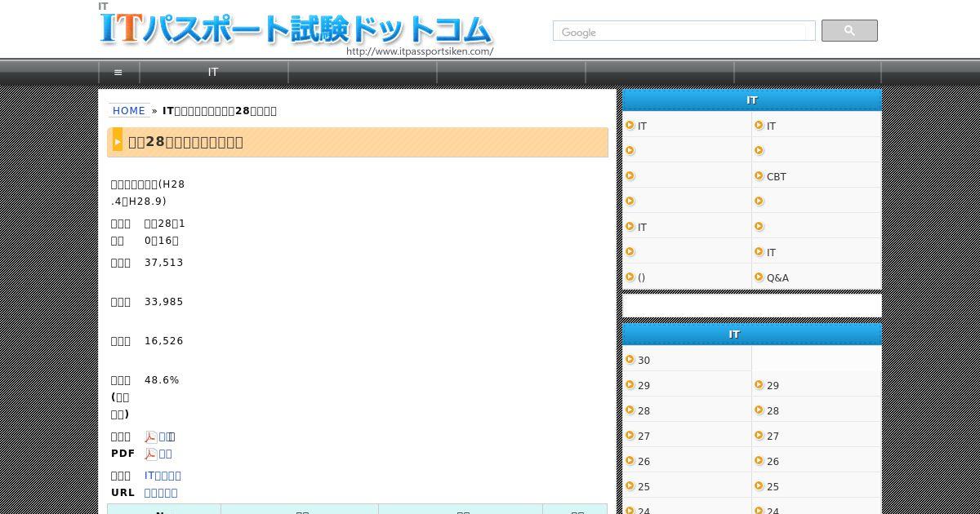Click the orange bullet beside ()

pos(630,277)
